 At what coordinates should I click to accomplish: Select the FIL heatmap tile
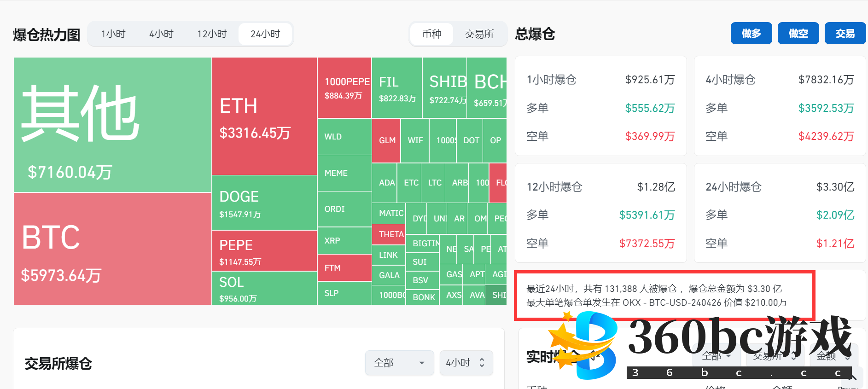coord(396,88)
